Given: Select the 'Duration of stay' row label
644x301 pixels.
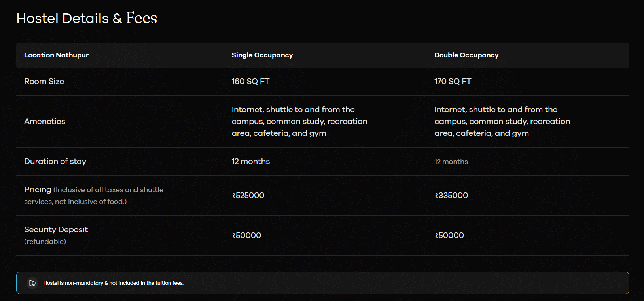Looking at the screenshot, I should [55, 161].
